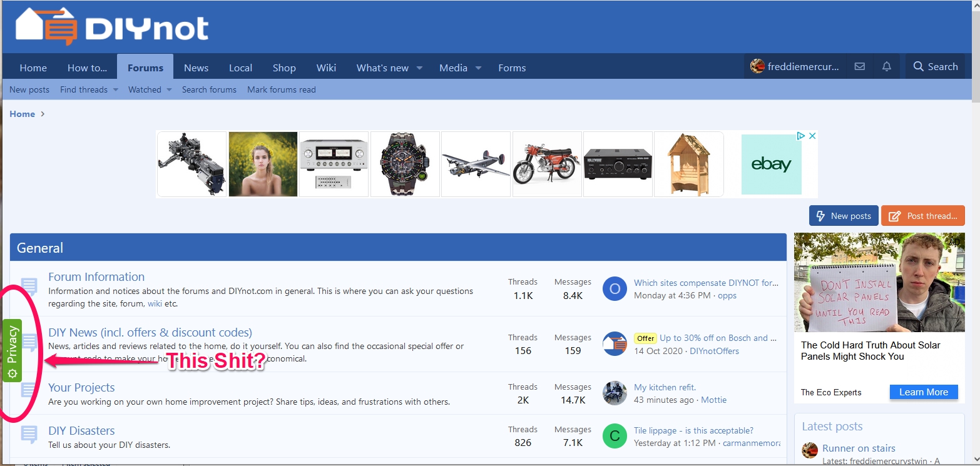Image resolution: width=980 pixels, height=466 pixels.
Task: Click the green Privacy side tab
Action: [x=12, y=350]
